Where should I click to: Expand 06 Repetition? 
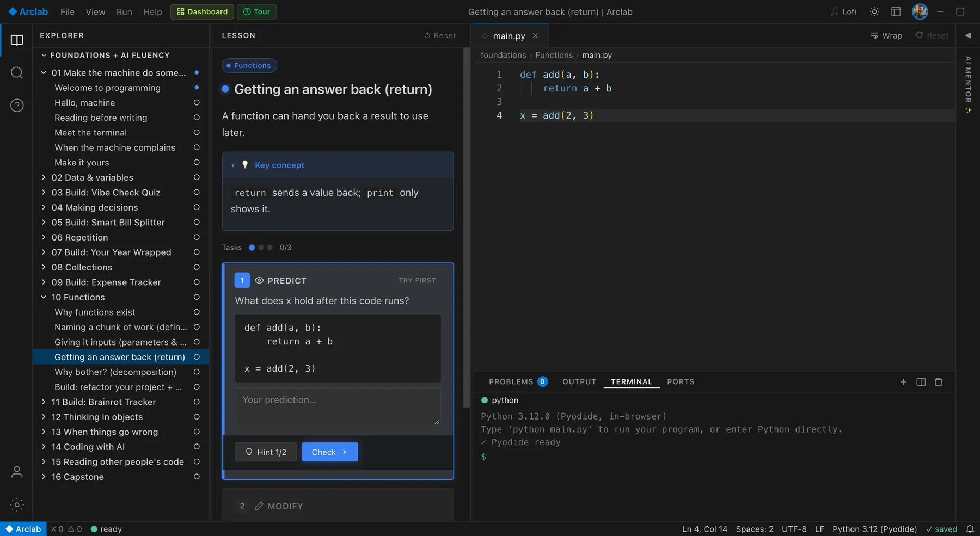tap(44, 237)
